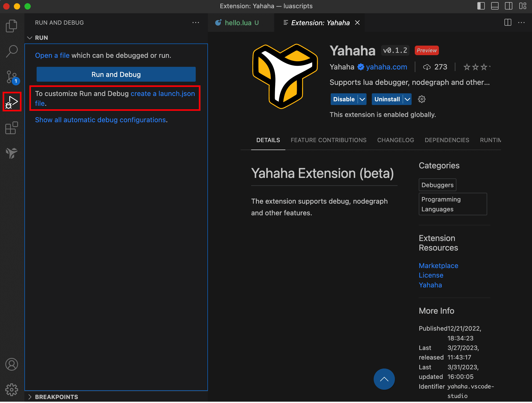Open the CHANGELOG tab
Screen dimensions: 532x403
click(395, 140)
